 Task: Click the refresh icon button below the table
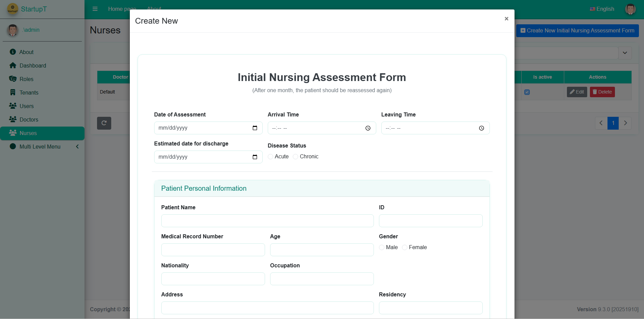pyautogui.click(x=104, y=123)
